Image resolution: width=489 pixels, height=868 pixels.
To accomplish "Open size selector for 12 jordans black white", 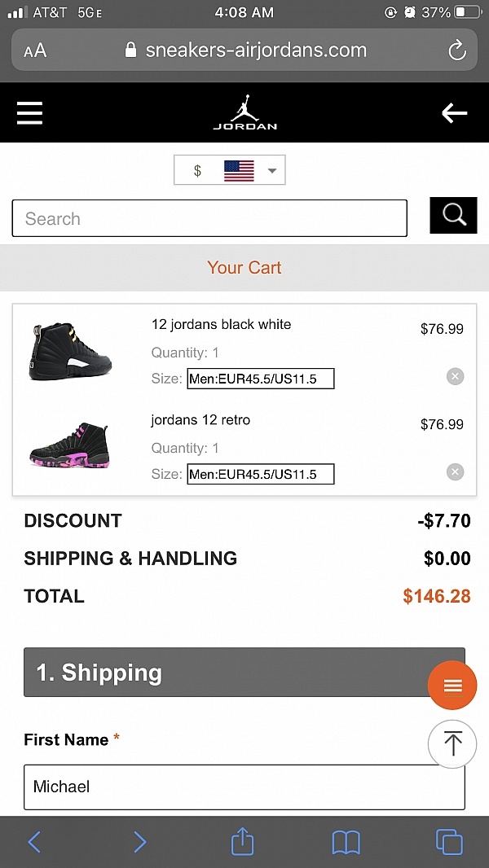I will coord(260,379).
